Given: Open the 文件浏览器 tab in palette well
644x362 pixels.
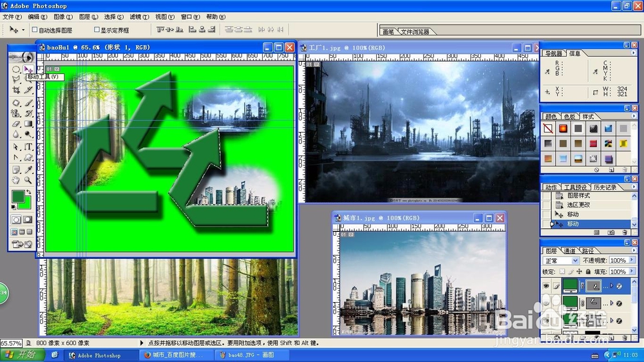Looking at the screenshot, I should point(415,32).
